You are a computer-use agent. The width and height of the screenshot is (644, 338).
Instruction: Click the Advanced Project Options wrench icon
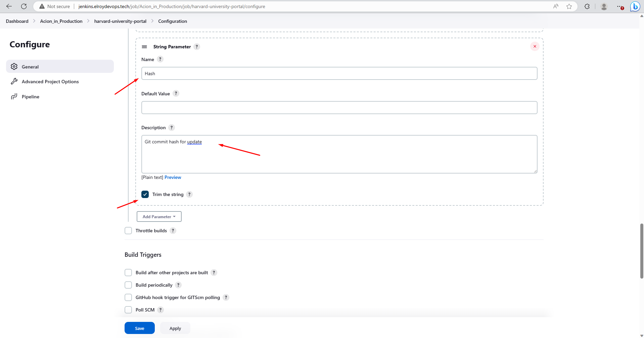click(x=14, y=82)
